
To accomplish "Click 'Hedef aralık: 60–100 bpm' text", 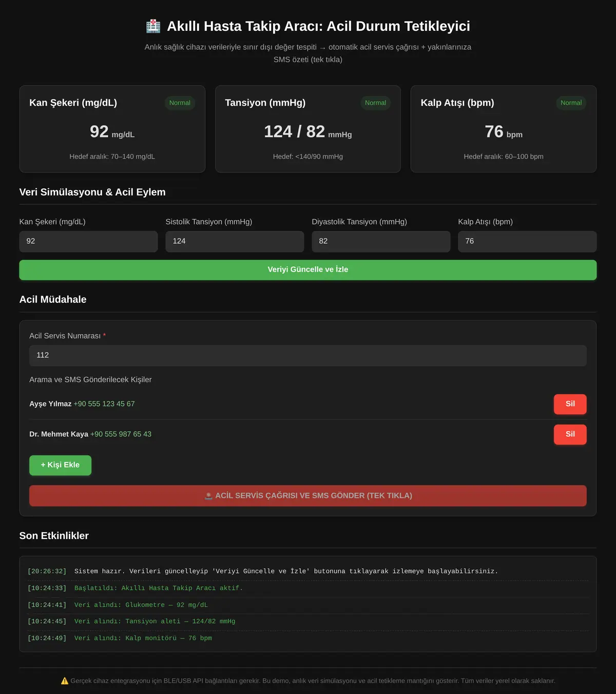I will tap(504, 157).
